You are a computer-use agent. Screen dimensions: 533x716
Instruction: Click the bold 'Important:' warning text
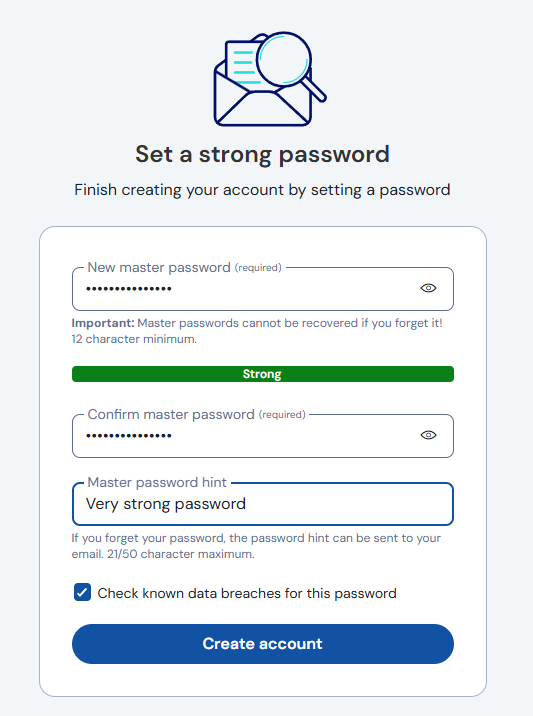coord(103,323)
